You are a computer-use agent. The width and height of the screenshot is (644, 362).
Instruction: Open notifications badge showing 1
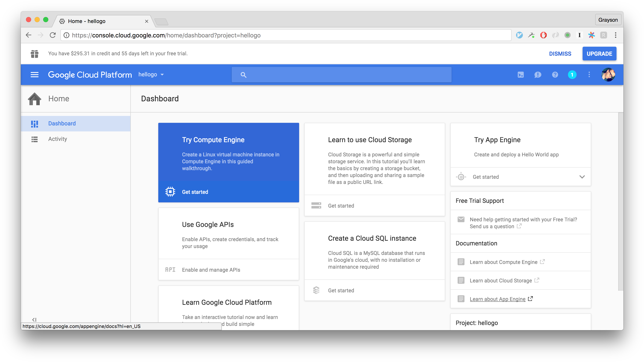click(x=572, y=75)
